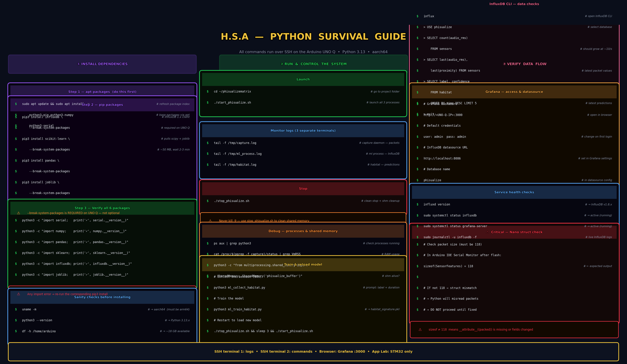Click 'user: admin pass: admin' credentials line
Image resolution: width=627 pixels, height=364 pixels.
coord(445,137)
